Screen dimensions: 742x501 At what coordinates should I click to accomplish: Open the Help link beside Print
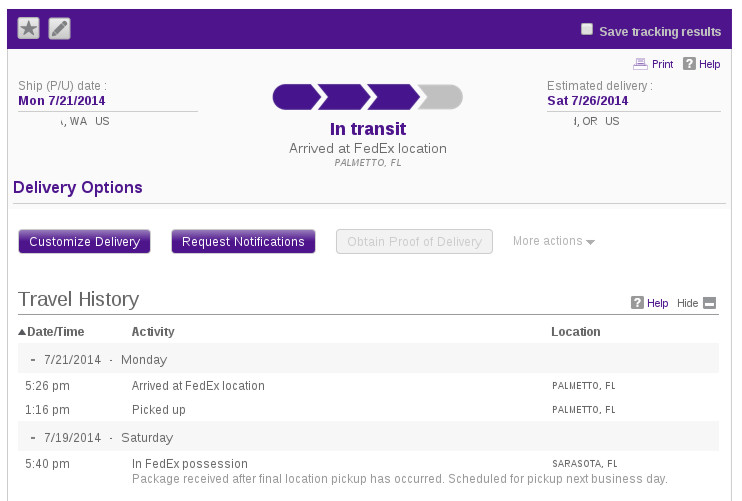click(709, 64)
